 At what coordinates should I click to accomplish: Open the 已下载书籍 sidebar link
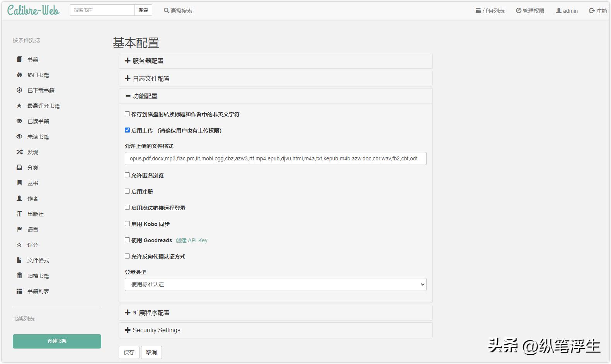(41, 90)
